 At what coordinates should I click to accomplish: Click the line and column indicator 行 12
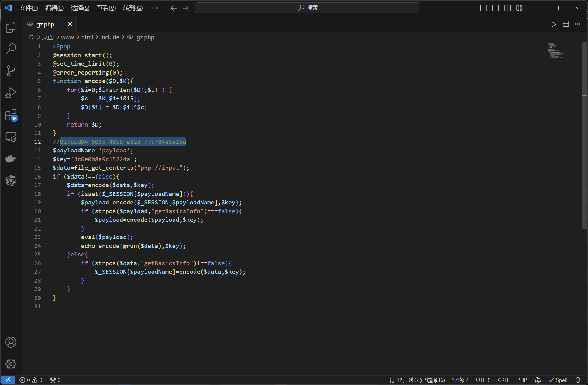[417, 380]
